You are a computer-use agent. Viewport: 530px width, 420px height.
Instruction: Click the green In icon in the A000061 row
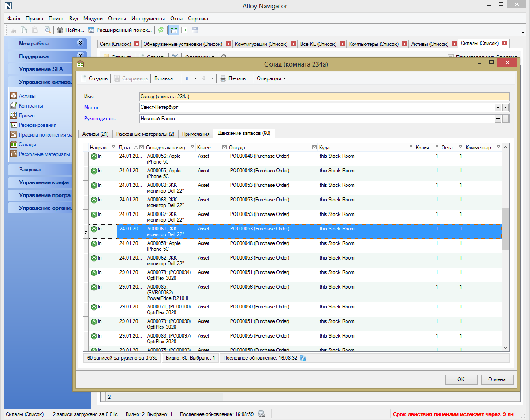click(x=94, y=229)
